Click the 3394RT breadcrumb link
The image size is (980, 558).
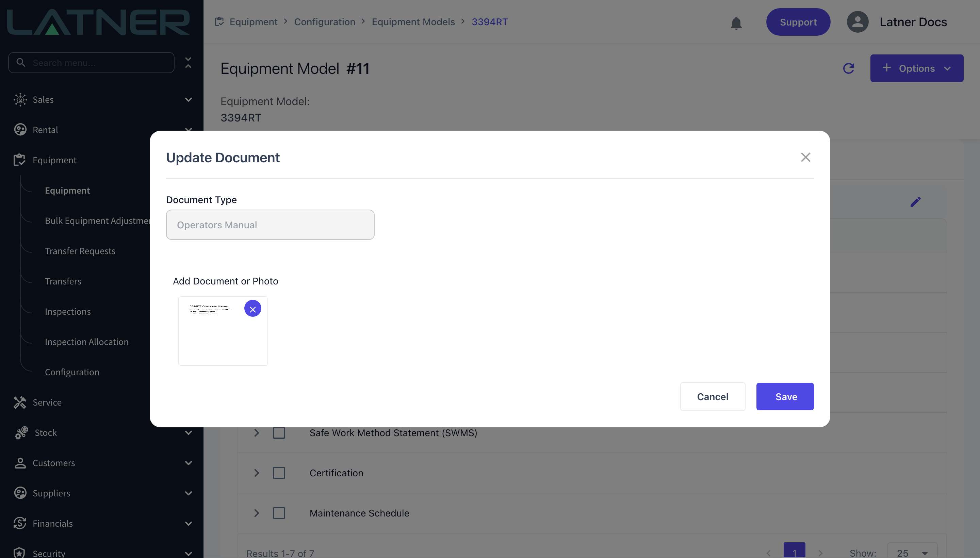tap(490, 22)
